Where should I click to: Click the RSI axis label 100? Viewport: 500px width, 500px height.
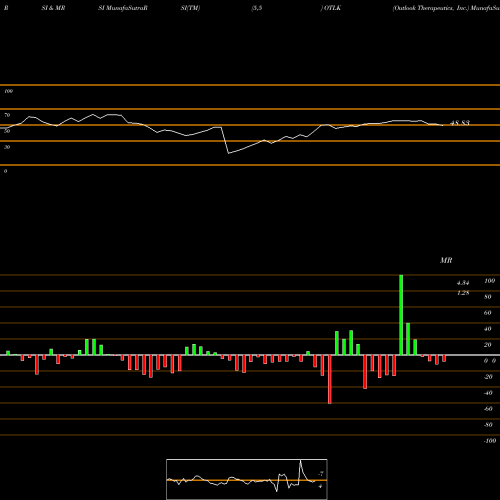8,91
